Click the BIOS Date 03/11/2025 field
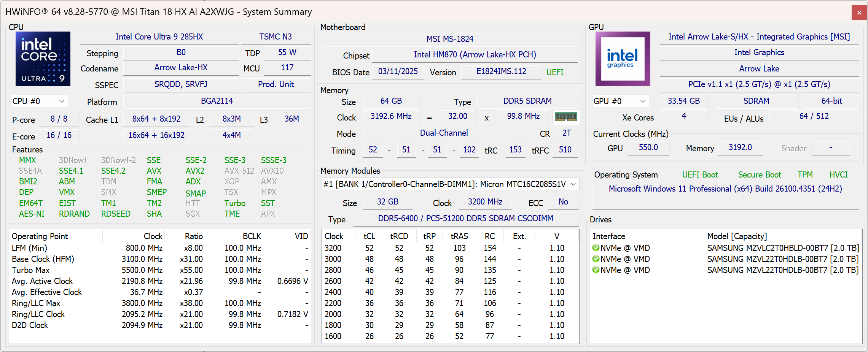 [x=398, y=71]
